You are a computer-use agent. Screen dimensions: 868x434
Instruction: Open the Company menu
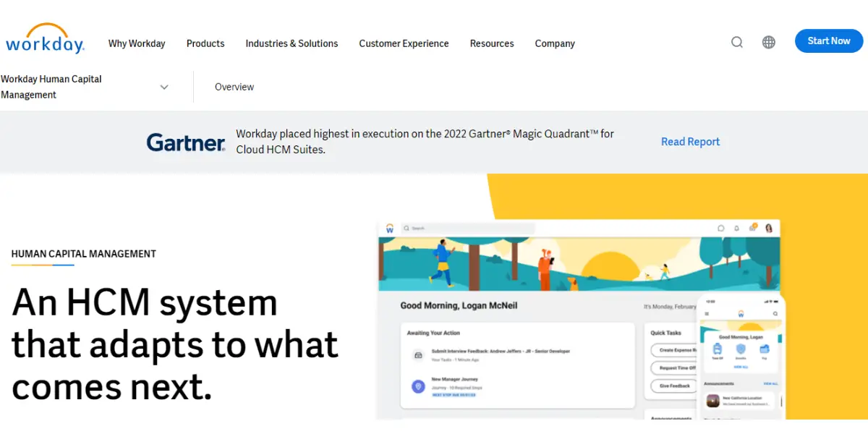[555, 43]
